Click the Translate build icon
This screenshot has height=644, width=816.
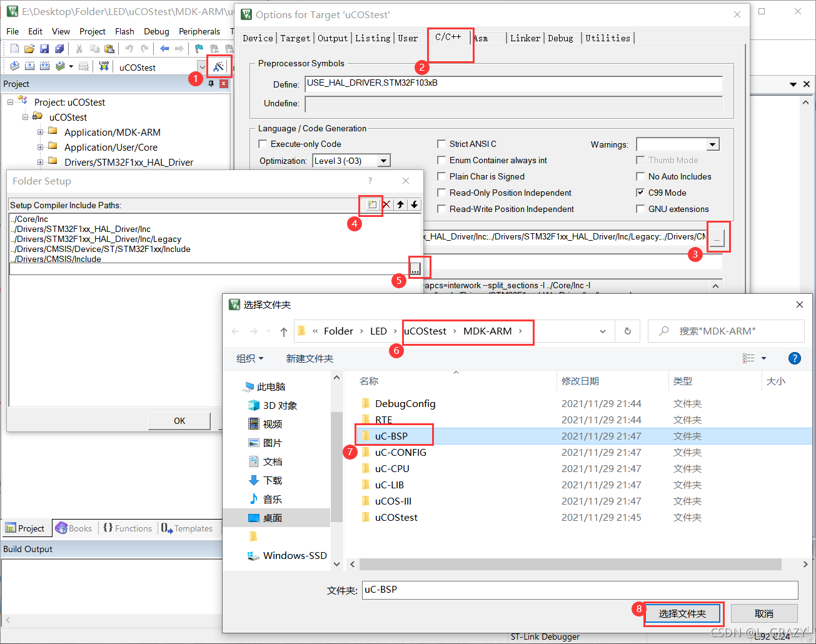tap(15, 66)
